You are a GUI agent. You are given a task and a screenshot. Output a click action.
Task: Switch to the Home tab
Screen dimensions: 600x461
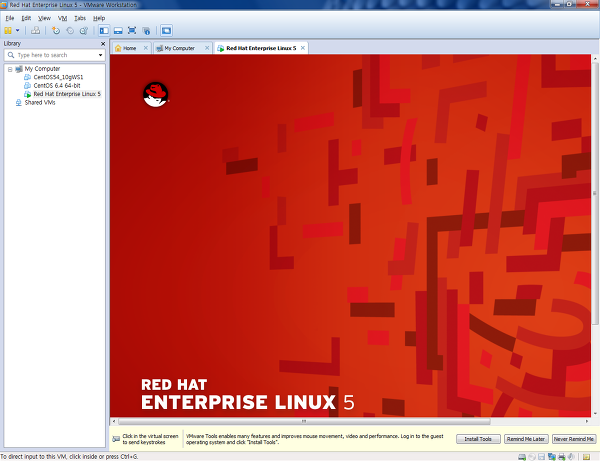coord(129,48)
